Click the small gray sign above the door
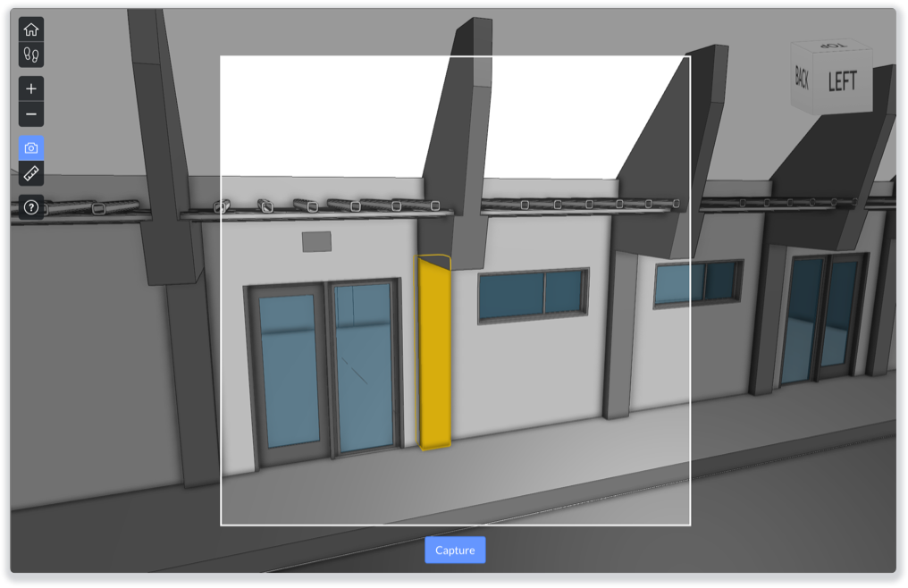 316,241
